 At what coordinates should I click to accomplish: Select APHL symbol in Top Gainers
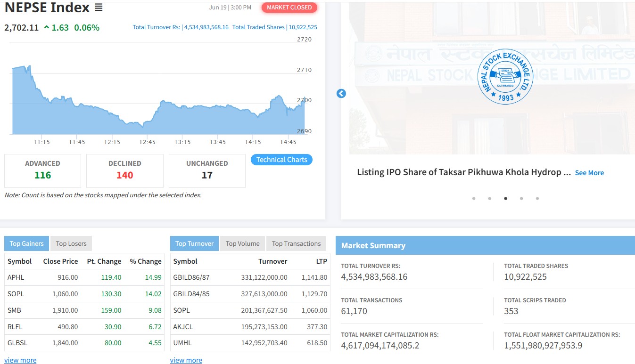click(x=16, y=277)
